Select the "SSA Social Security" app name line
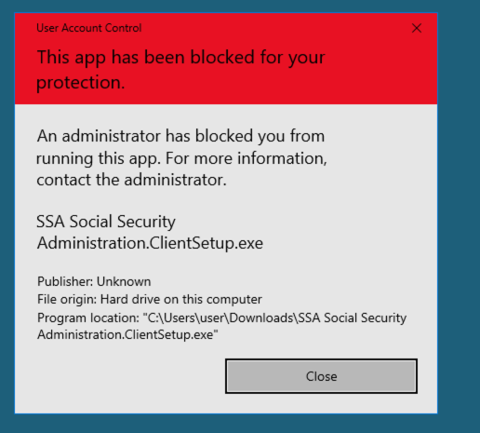 pos(106,222)
